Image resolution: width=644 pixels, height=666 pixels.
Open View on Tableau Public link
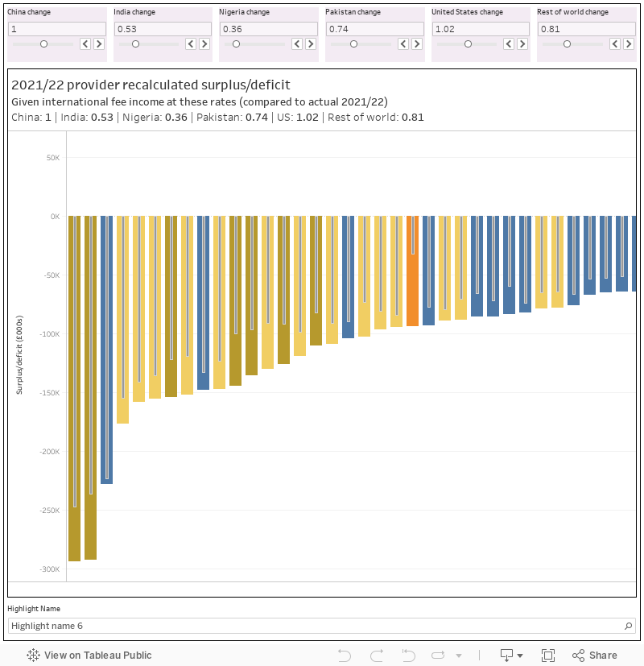(89, 655)
